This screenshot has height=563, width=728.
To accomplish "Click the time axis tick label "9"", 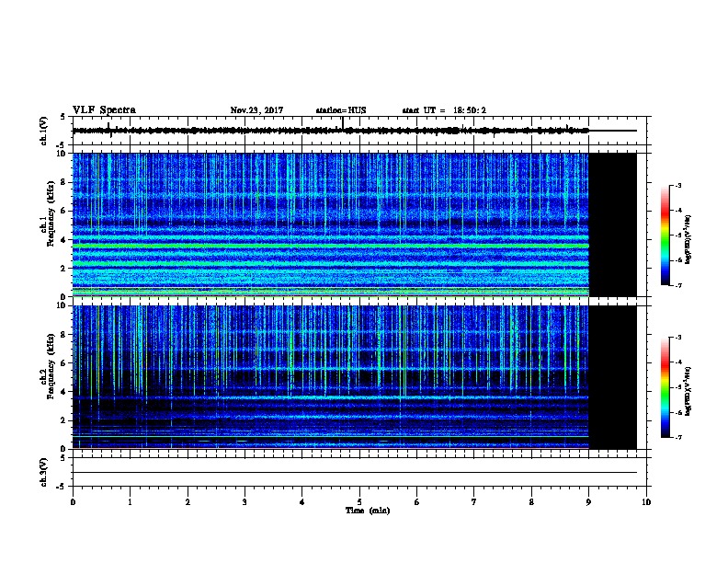I will coord(588,501).
